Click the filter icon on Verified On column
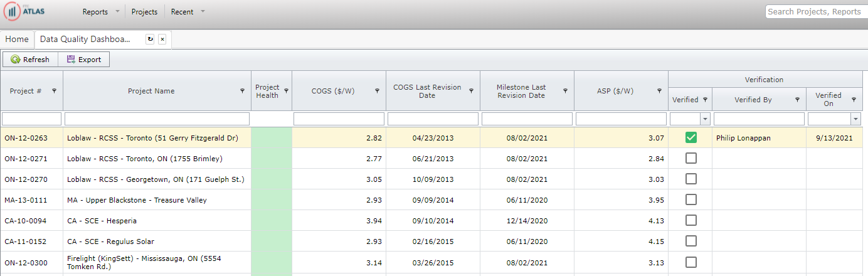Image resolution: width=868 pixels, height=276 pixels. coord(854,99)
